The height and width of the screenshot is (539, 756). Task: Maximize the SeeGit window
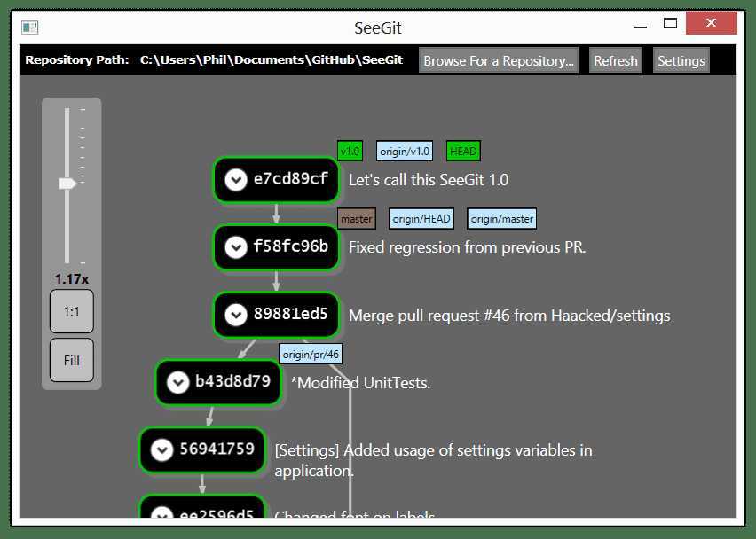(x=670, y=23)
